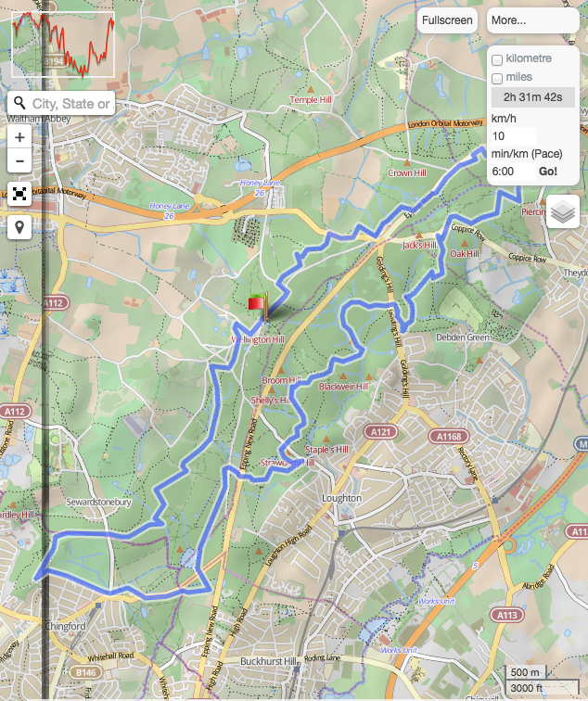The image size is (588, 701).
Task: Open the map layers stack icon
Action: click(x=563, y=211)
